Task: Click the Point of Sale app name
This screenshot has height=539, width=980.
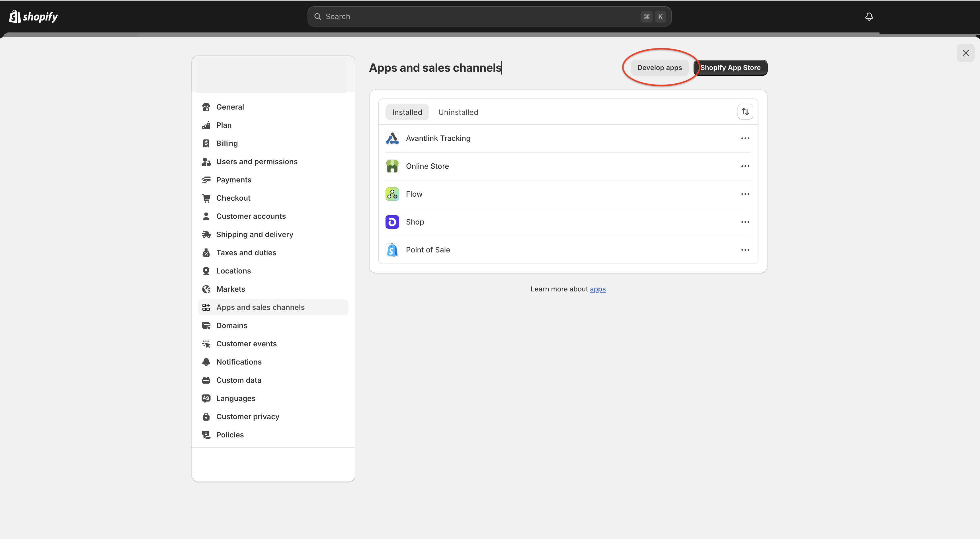Action: 428,250
